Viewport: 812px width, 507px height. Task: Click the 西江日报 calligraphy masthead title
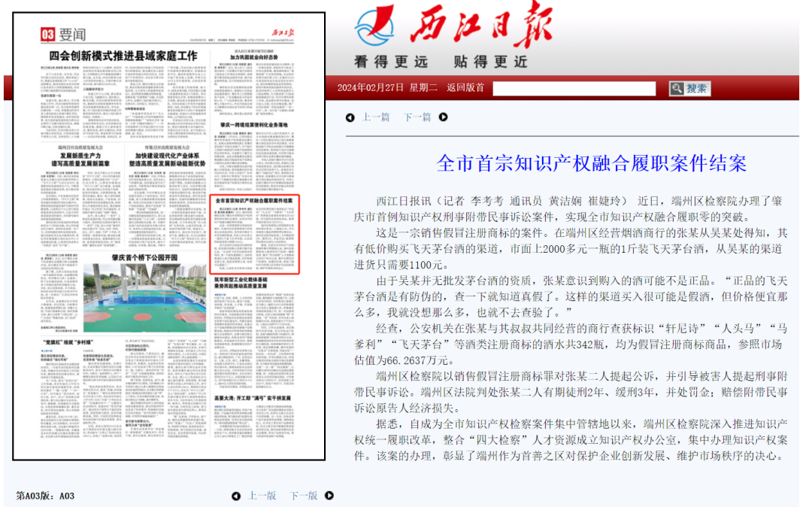[482, 25]
